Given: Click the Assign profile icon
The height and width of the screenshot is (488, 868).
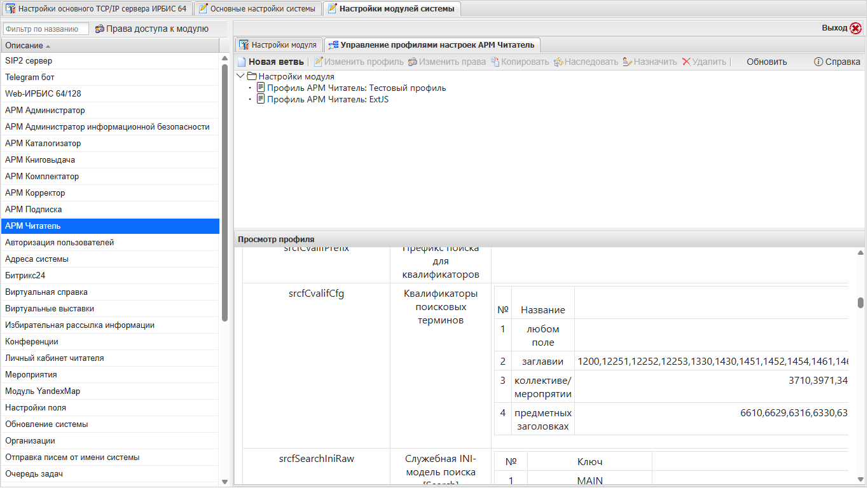Looking at the screenshot, I should click(627, 62).
